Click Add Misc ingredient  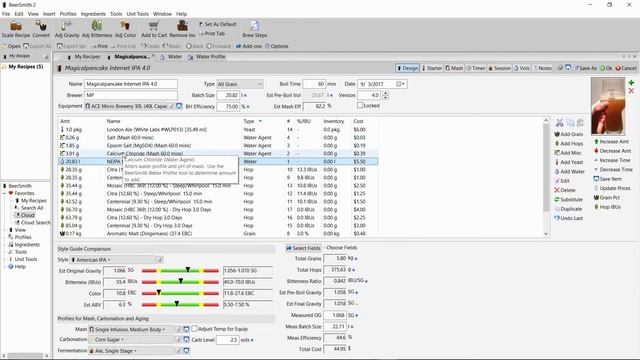568,153
